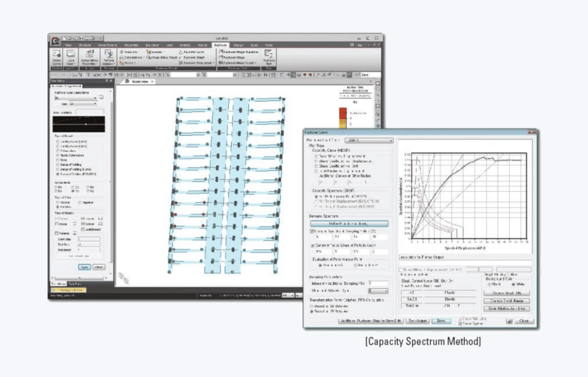The width and height of the screenshot is (588, 377).
Task: Open the Results ribbon tab
Action: tap(202, 45)
